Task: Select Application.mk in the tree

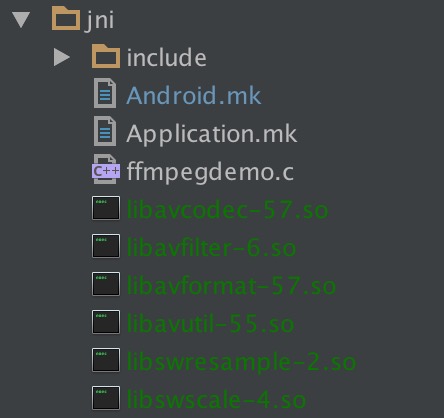Action: (212, 135)
